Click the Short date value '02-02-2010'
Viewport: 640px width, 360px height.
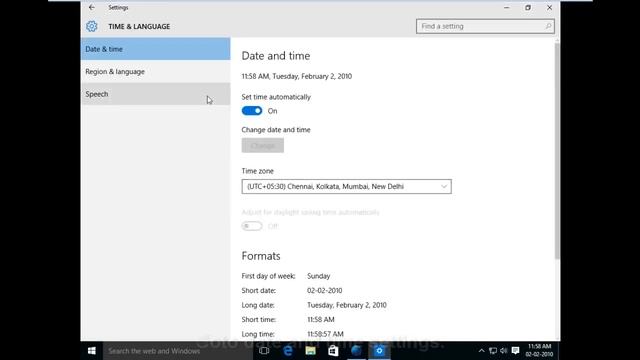click(324, 291)
